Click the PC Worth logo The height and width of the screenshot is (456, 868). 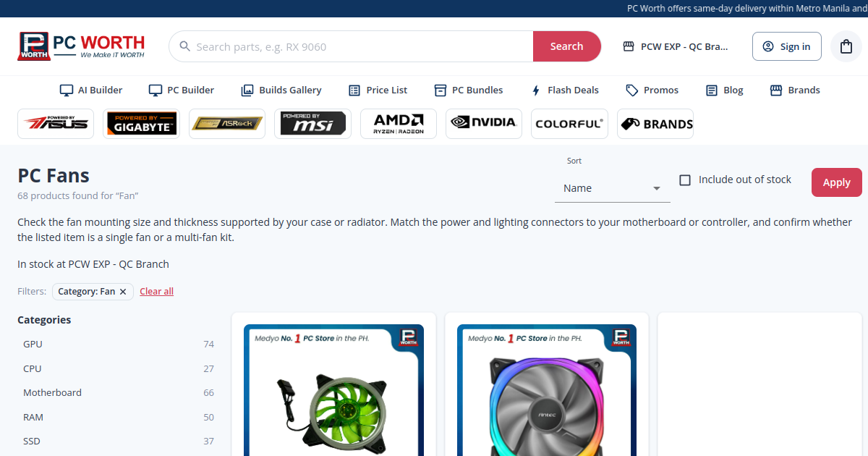pos(81,46)
